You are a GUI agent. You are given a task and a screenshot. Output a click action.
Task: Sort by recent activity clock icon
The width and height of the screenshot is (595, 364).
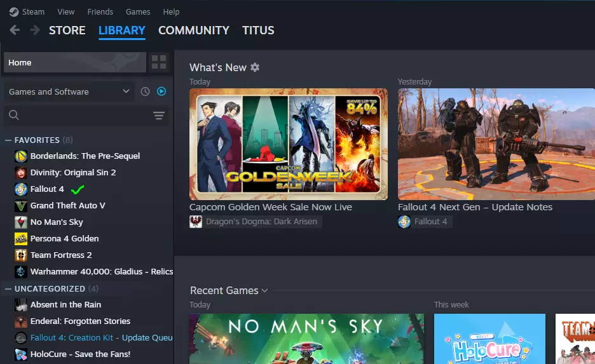(145, 91)
